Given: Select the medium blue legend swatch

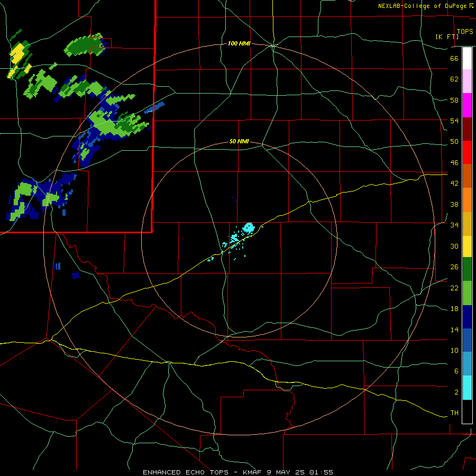Looking at the screenshot, I should coord(467,340).
